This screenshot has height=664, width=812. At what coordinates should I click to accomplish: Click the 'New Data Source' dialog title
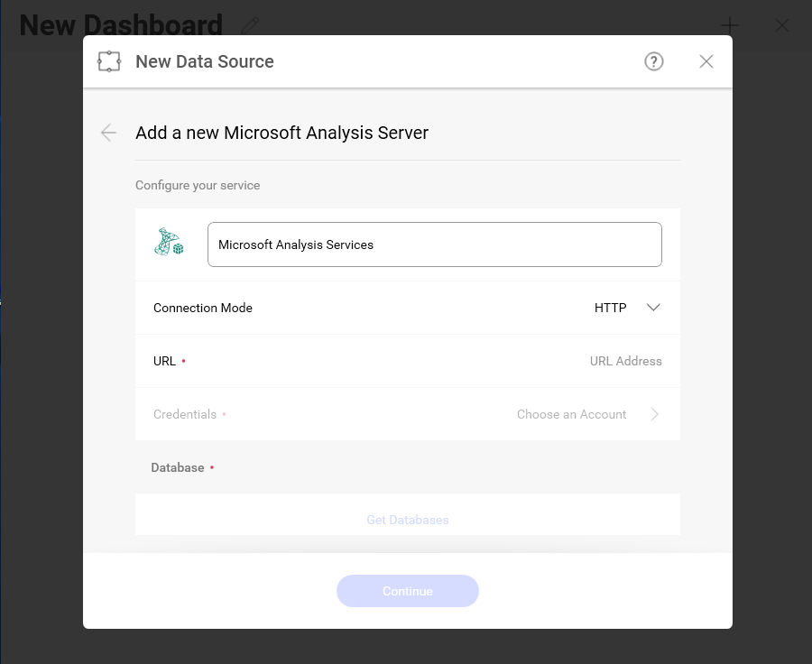[x=205, y=61]
